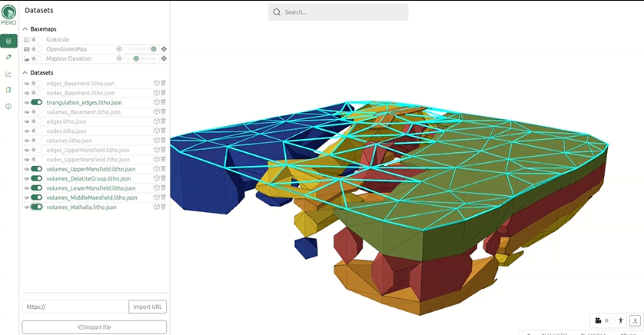Click the camera view icon

tap(599, 320)
